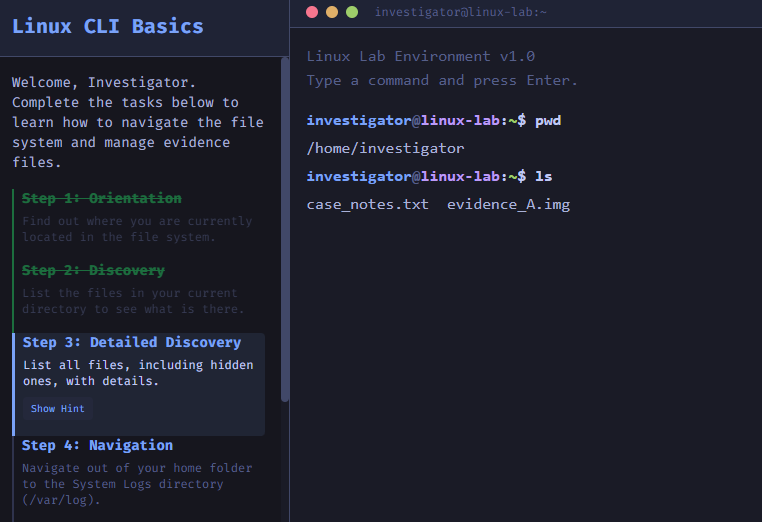This screenshot has width=762, height=522.
Task: Click the green maximize dot in terminal header
Action: [x=352, y=12]
